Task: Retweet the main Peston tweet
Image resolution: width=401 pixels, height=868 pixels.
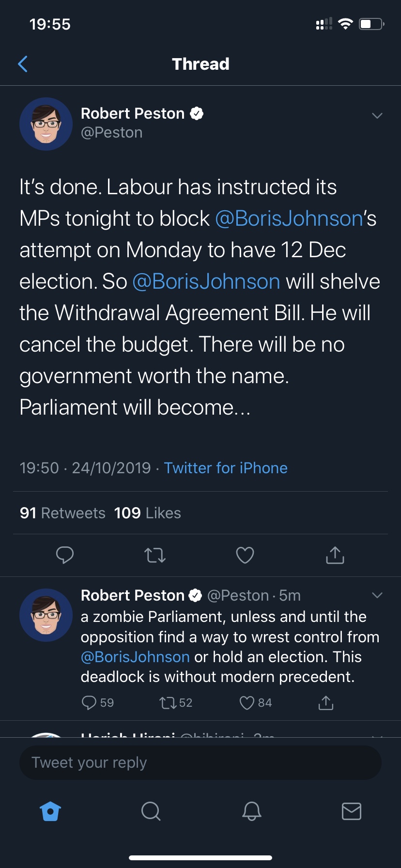Action: tap(155, 555)
